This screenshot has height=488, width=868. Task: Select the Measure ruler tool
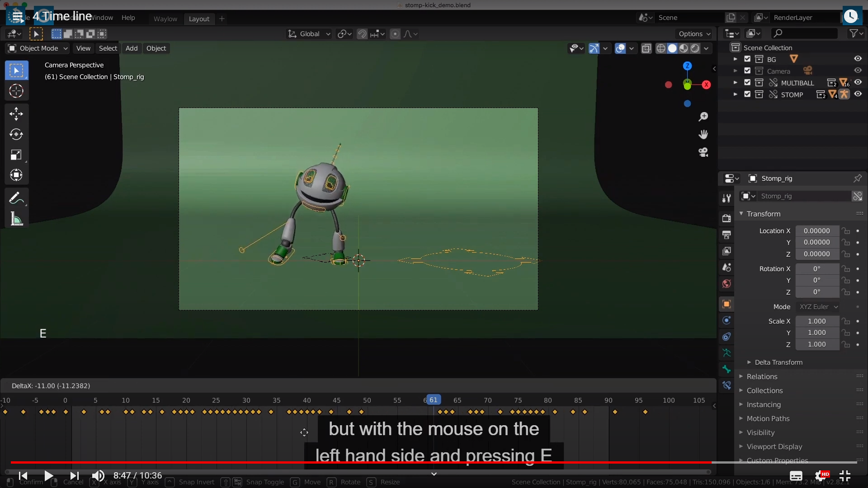pos(16,219)
